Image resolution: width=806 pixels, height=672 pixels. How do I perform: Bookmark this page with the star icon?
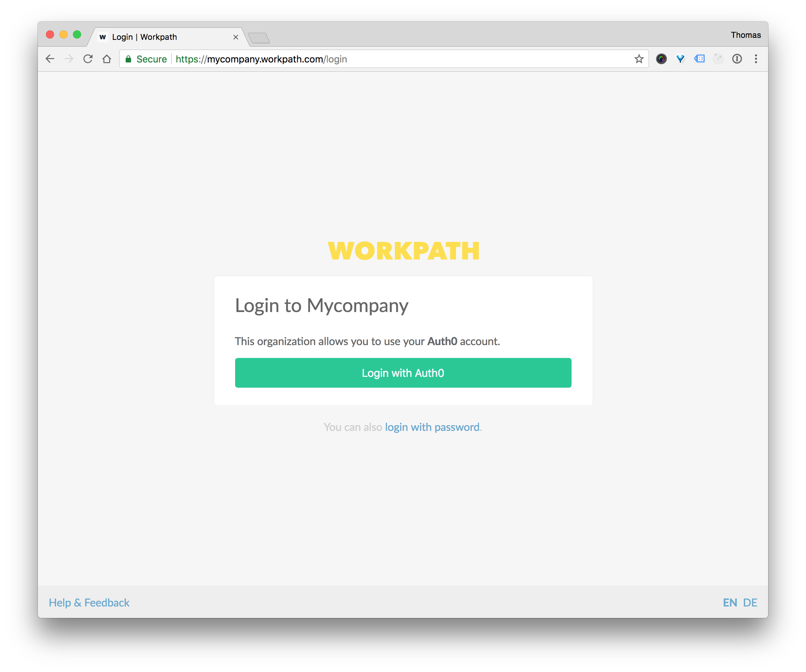click(x=639, y=59)
